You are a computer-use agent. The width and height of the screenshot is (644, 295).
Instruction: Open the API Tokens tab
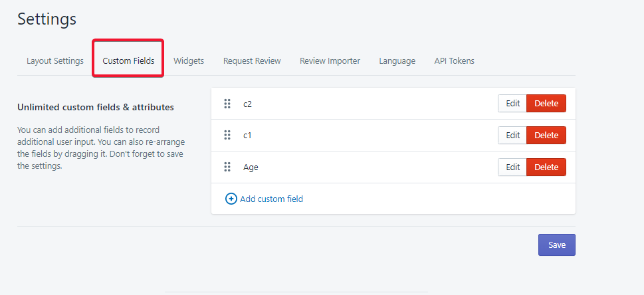(x=455, y=61)
